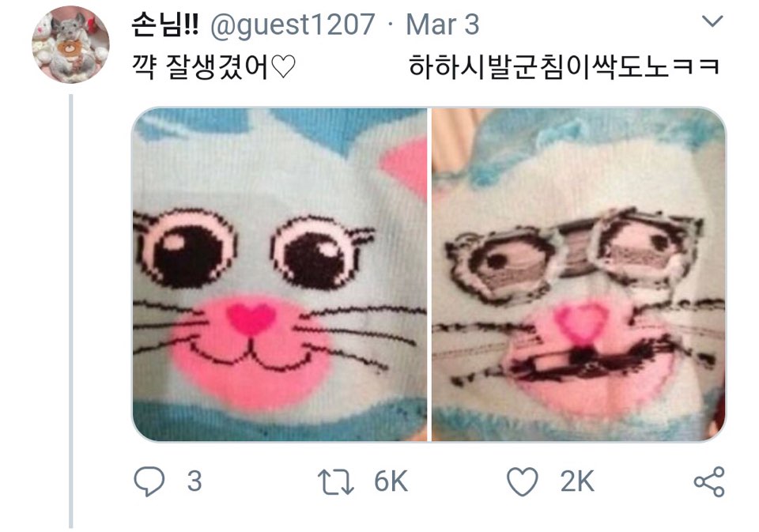Retweet using the retweet arrows icon

pos(335,482)
